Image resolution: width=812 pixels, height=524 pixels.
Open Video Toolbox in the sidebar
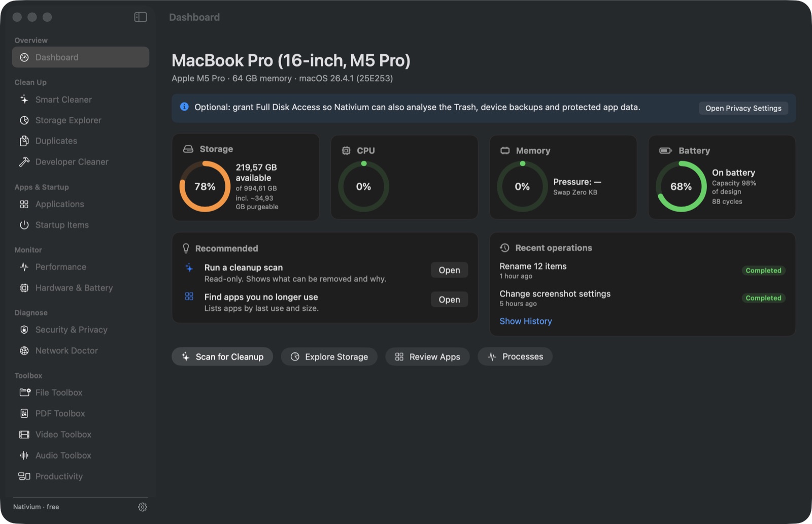point(80,435)
